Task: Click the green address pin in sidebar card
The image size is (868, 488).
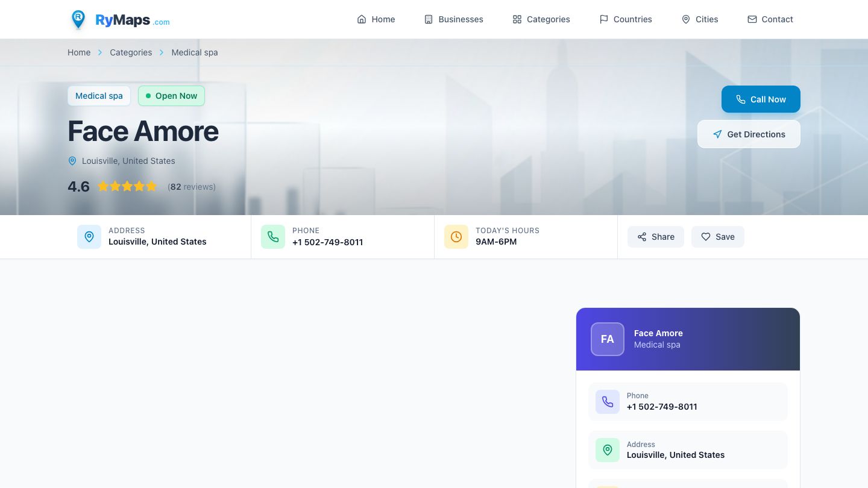Action: (608, 450)
